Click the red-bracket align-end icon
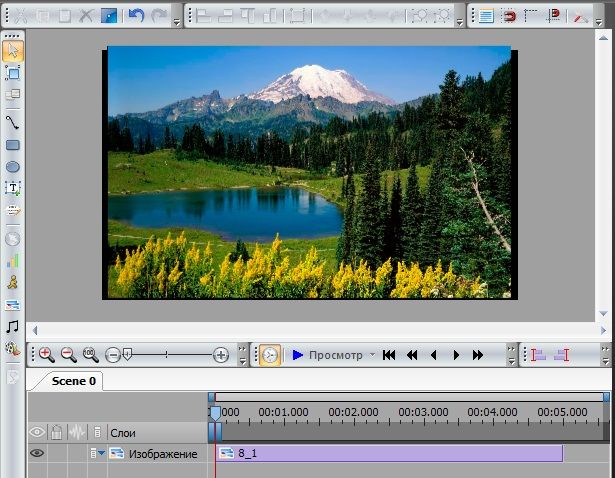615x478 pixels. pyautogui.click(x=562, y=355)
